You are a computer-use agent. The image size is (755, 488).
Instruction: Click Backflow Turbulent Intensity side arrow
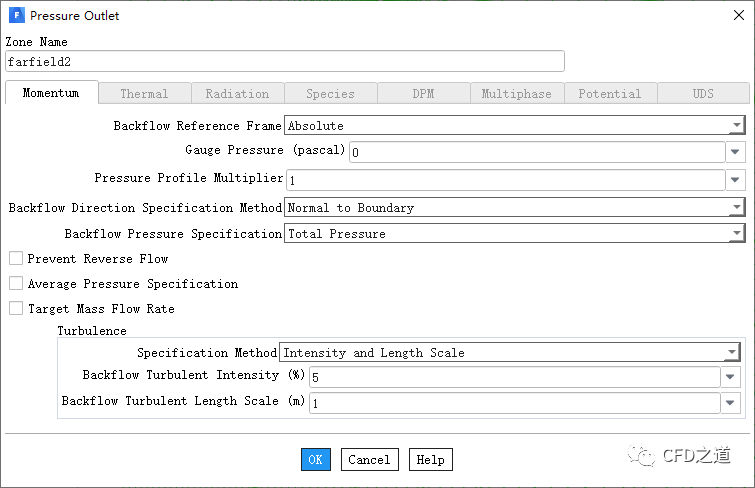point(732,378)
